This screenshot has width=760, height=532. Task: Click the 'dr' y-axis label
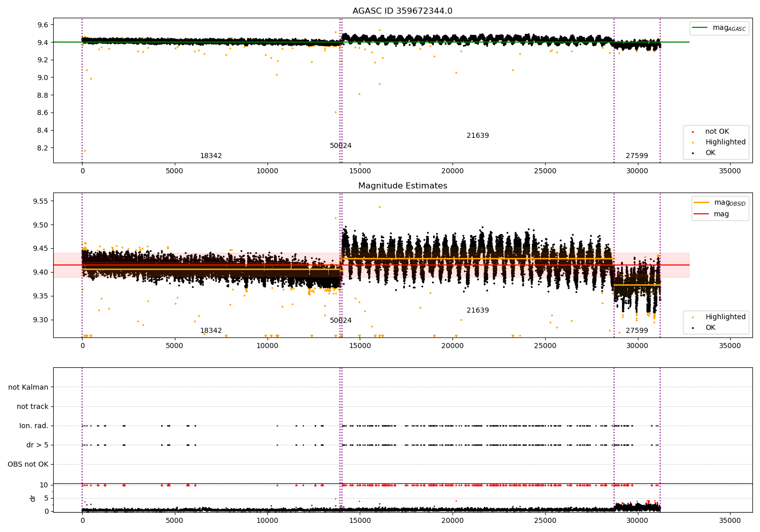[x=33, y=498]
